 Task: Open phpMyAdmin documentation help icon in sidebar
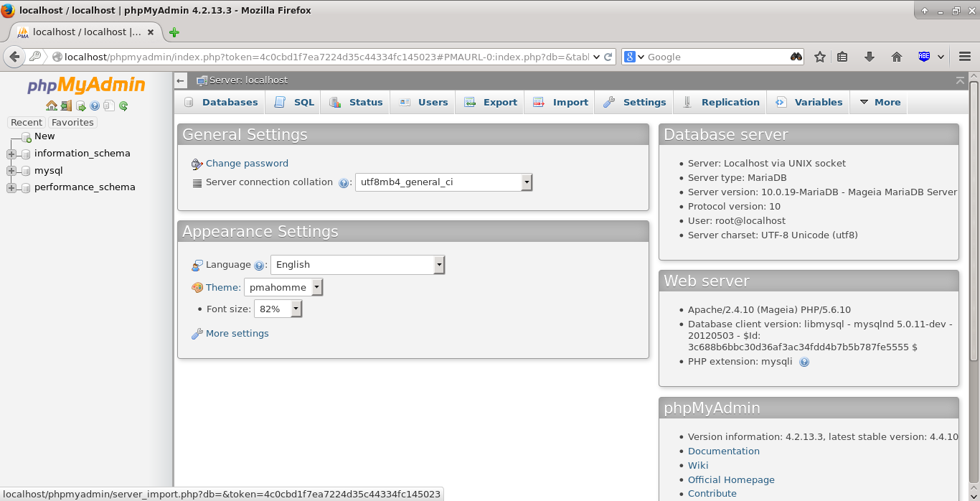95,106
